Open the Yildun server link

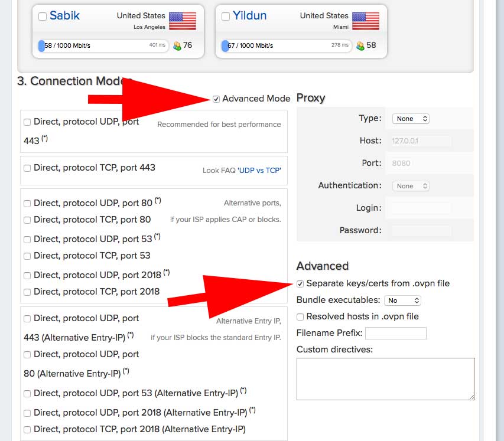pos(250,15)
